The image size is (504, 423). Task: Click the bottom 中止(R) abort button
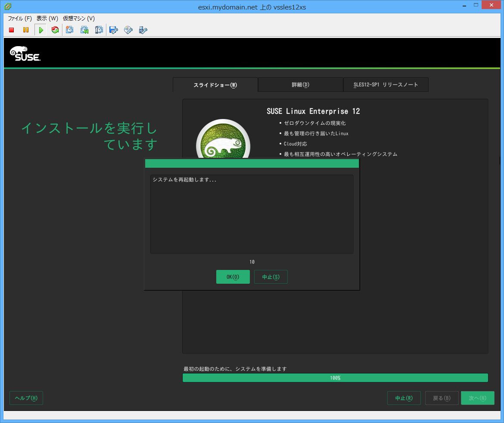pyautogui.click(x=404, y=398)
